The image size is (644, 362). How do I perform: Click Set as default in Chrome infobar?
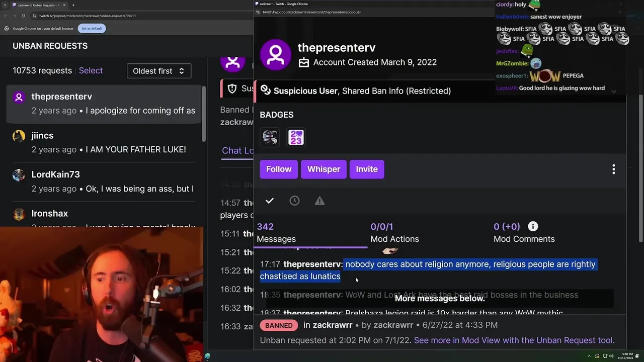pos(92,29)
